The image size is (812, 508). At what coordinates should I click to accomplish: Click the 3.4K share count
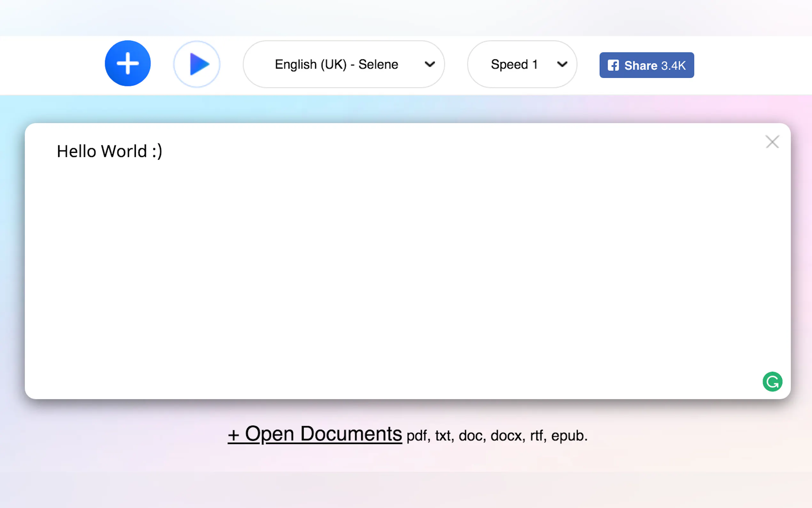(673, 66)
